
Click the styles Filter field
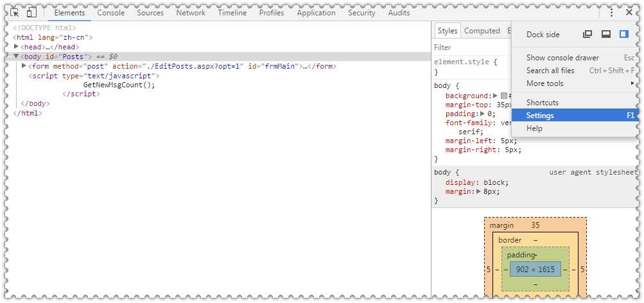473,48
